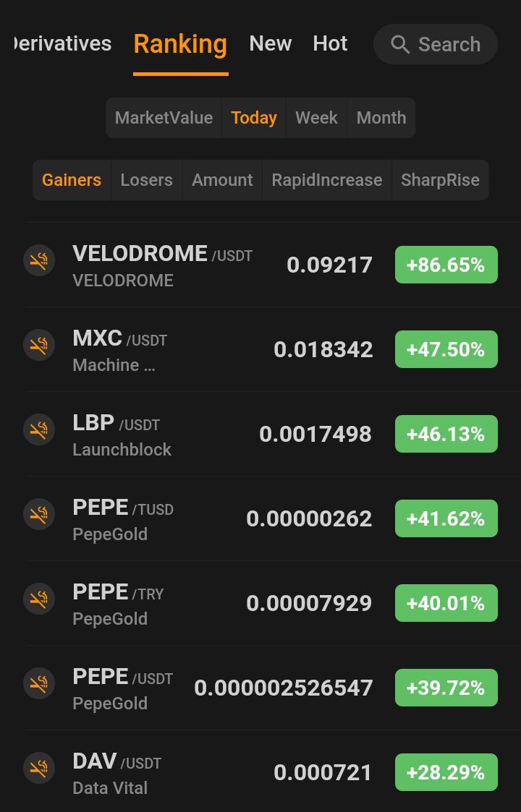Click the +47.50% change button

tap(446, 349)
